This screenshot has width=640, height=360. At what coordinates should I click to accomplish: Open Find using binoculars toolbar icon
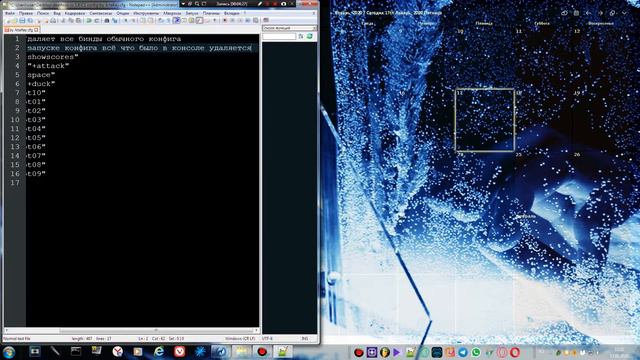[107, 20]
